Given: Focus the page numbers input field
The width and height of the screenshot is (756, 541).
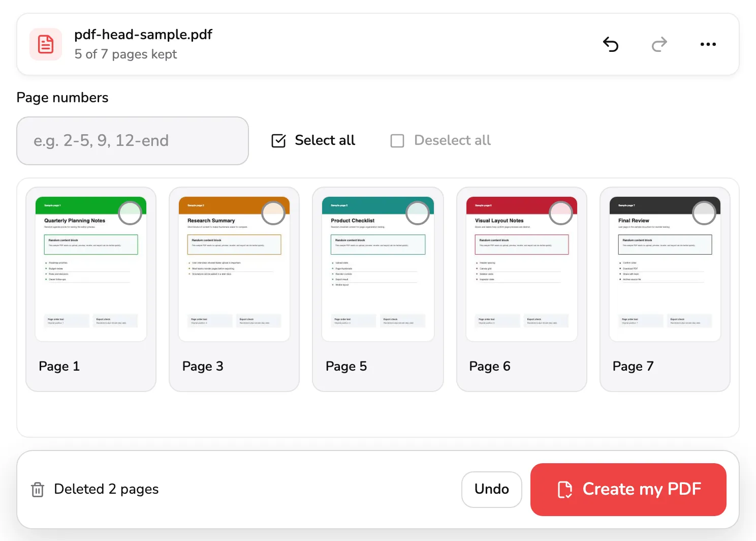Looking at the screenshot, I should 133,141.
